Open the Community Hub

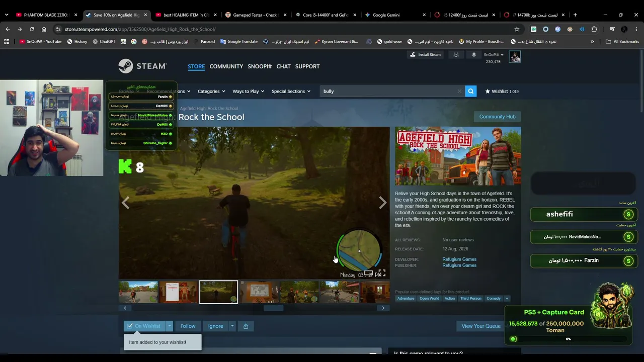click(497, 117)
